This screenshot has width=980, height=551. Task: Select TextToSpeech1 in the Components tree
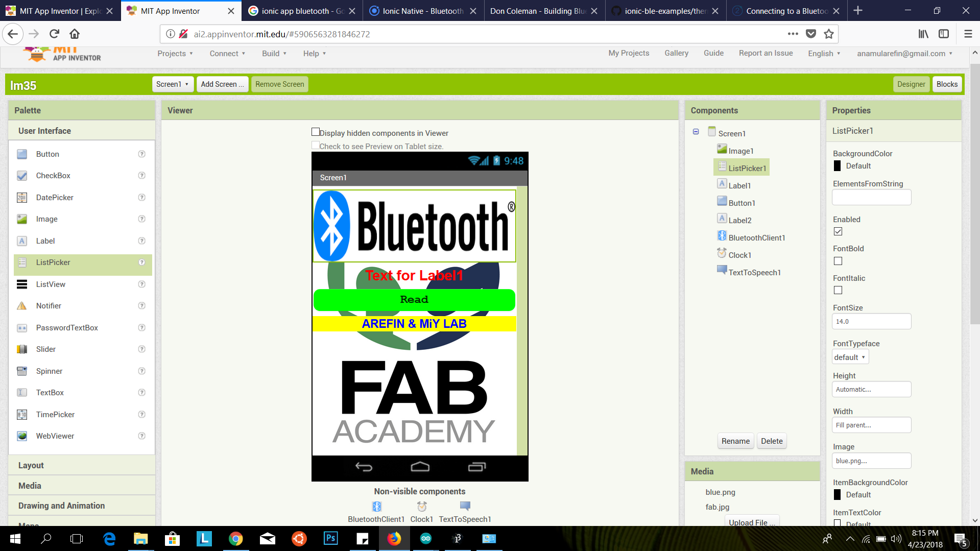point(754,273)
